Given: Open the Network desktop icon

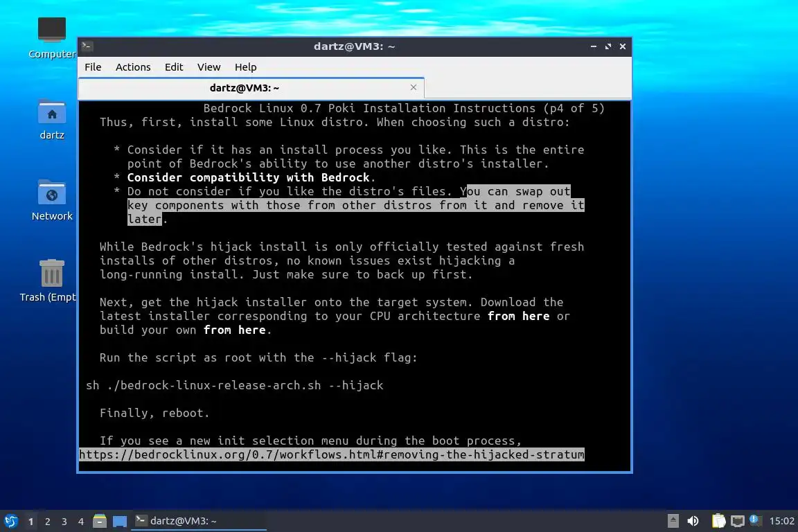Looking at the screenshot, I should click(52, 201).
